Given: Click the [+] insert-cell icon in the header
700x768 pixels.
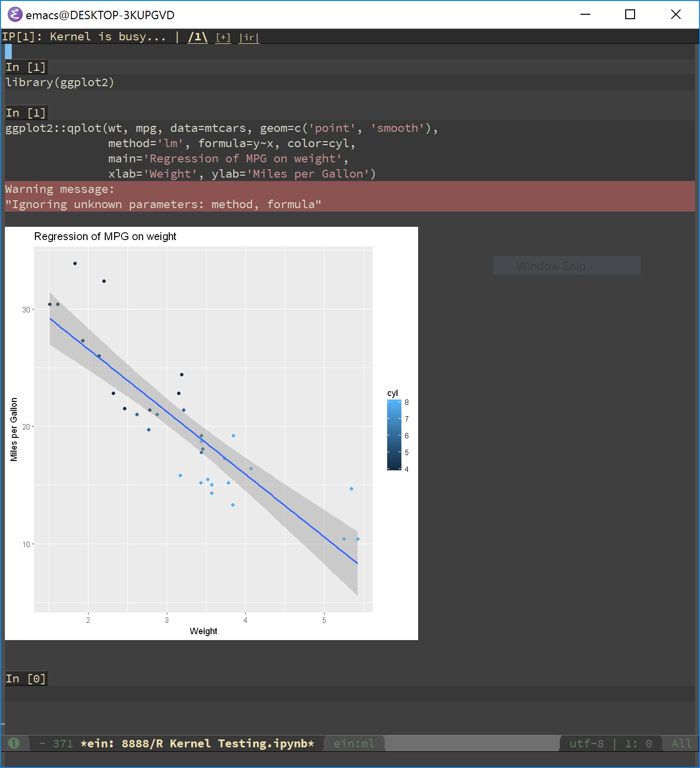Looking at the screenshot, I should pyautogui.click(x=223, y=37).
